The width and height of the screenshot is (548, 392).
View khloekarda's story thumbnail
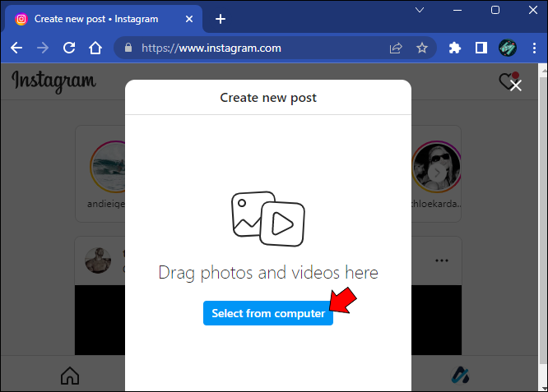(x=436, y=167)
